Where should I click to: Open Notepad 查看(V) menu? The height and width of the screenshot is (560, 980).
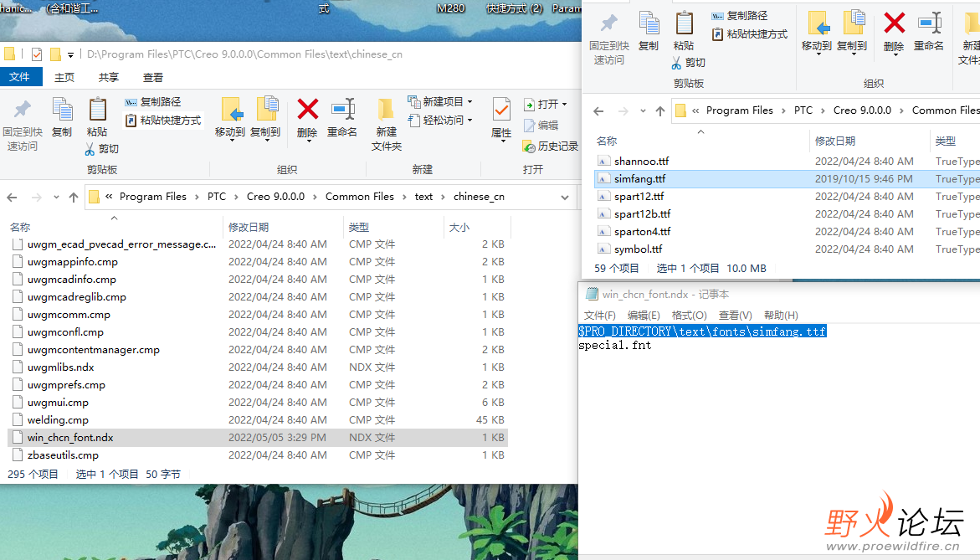click(735, 315)
